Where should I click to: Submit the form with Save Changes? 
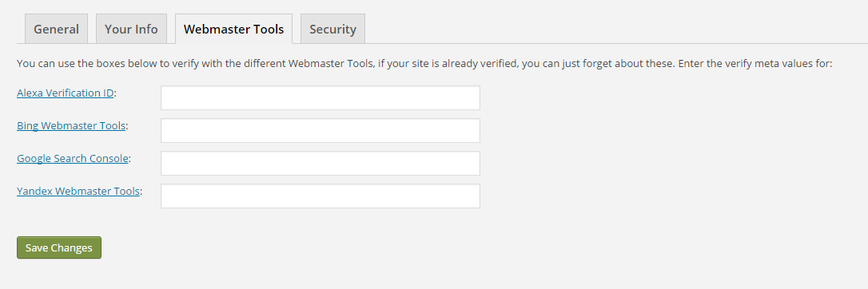(x=59, y=247)
